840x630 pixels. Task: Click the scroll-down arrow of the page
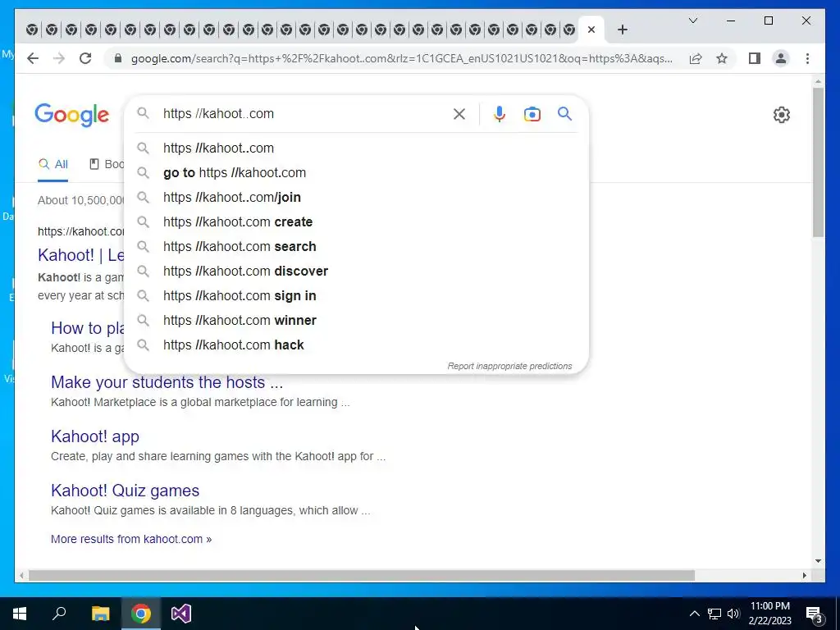click(818, 561)
